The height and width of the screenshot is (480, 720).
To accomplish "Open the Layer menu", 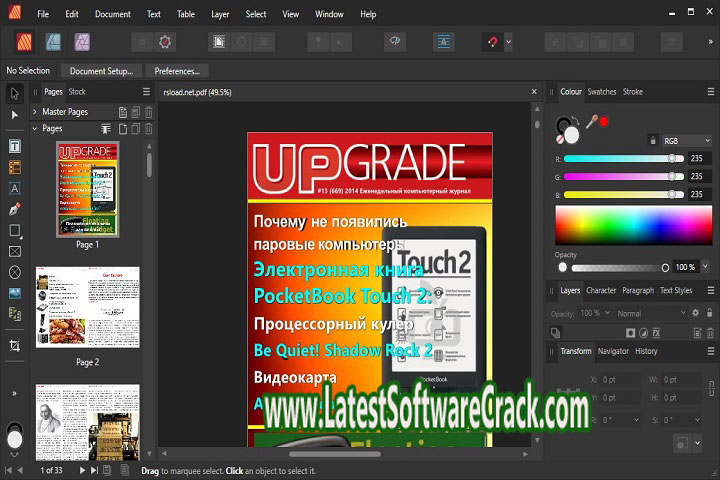I will [220, 14].
